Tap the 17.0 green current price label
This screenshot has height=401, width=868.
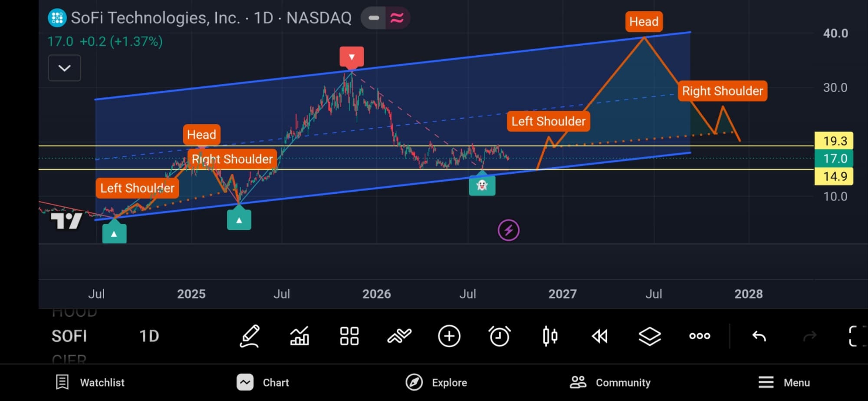pos(834,159)
